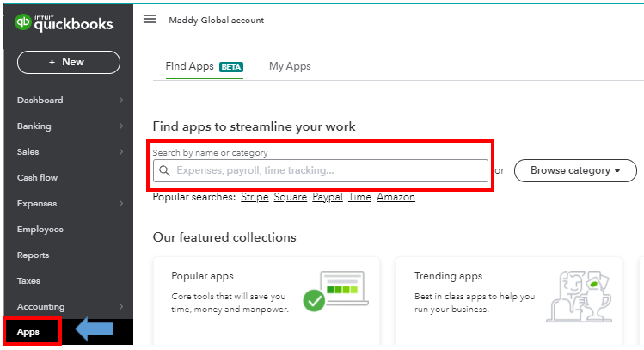Click the 'Our featured collections' heading
Screen dimensions: 644x350
[224, 237]
